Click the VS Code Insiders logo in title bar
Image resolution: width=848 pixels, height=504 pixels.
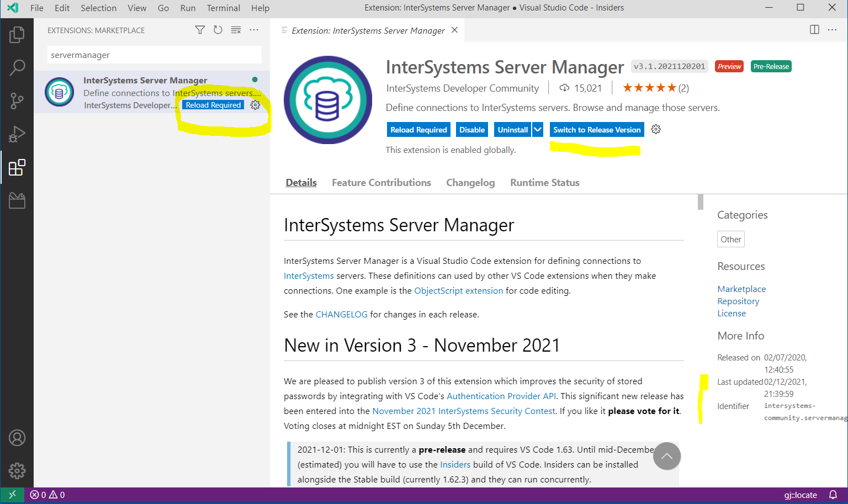coord(12,8)
